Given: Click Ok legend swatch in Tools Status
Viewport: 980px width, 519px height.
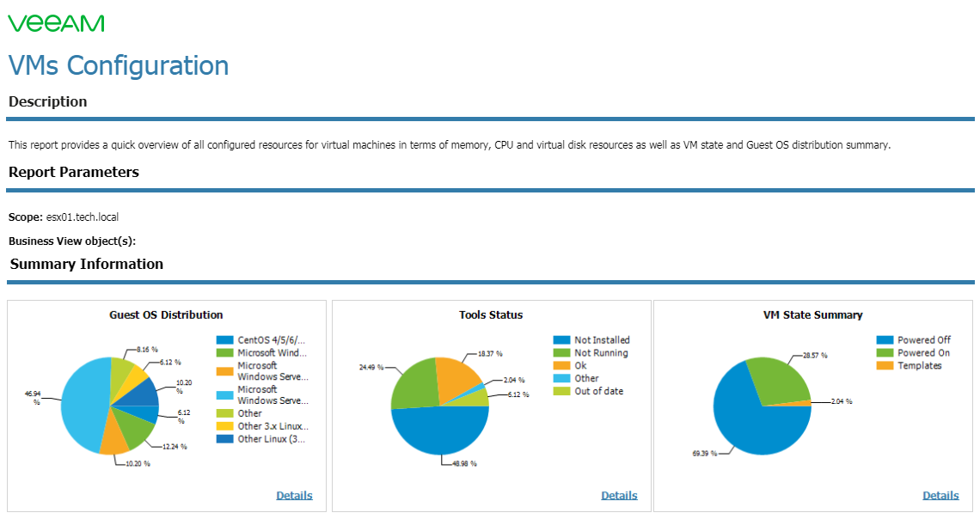Looking at the screenshot, I should pos(561,365).
